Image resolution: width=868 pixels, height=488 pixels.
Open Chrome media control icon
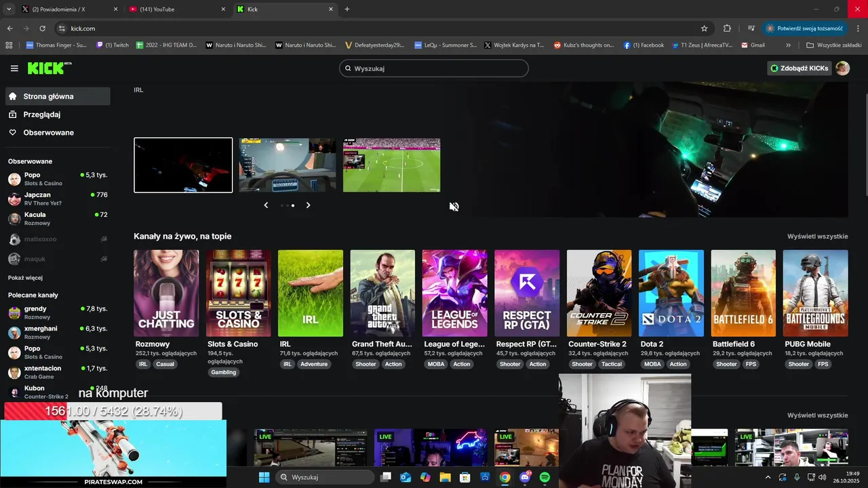(x=751, y=28)
